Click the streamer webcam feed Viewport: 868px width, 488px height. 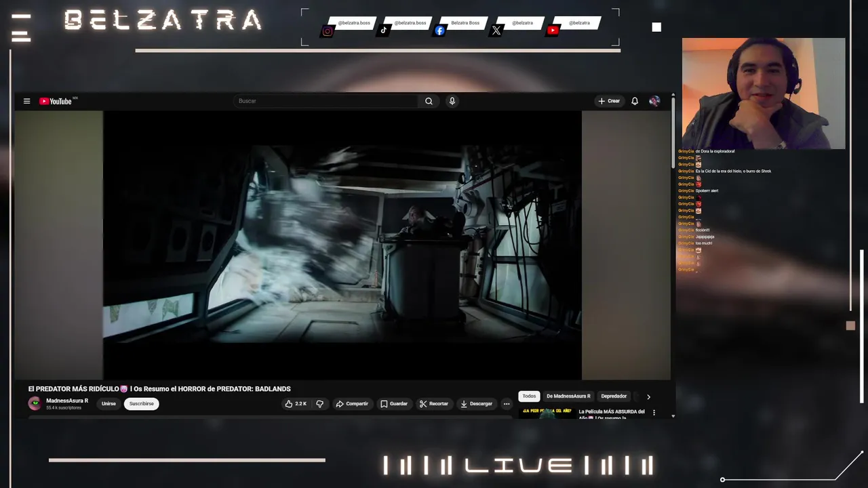pyautogui.click(x=764, y=94)
